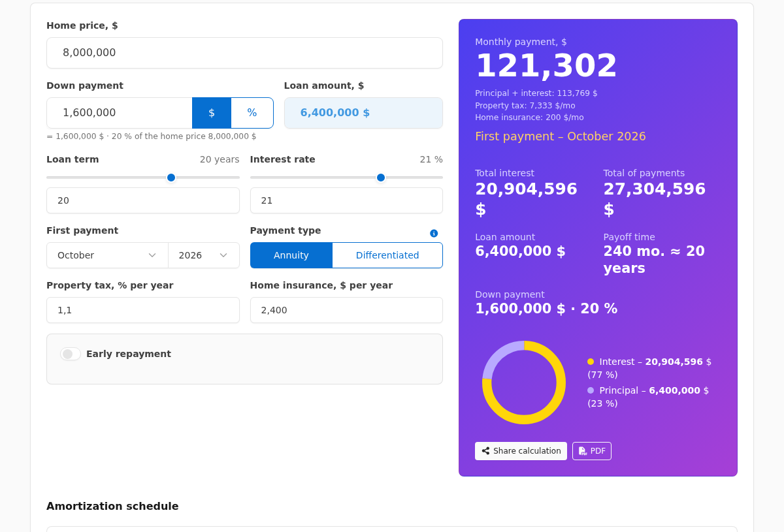Click the Share calculation button
784x532 pixels.
pos(521,451)
